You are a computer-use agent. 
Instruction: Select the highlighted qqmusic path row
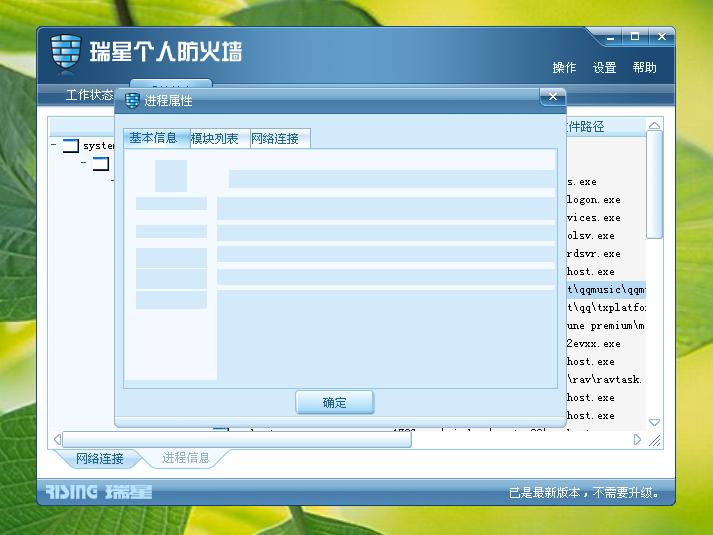606,290
